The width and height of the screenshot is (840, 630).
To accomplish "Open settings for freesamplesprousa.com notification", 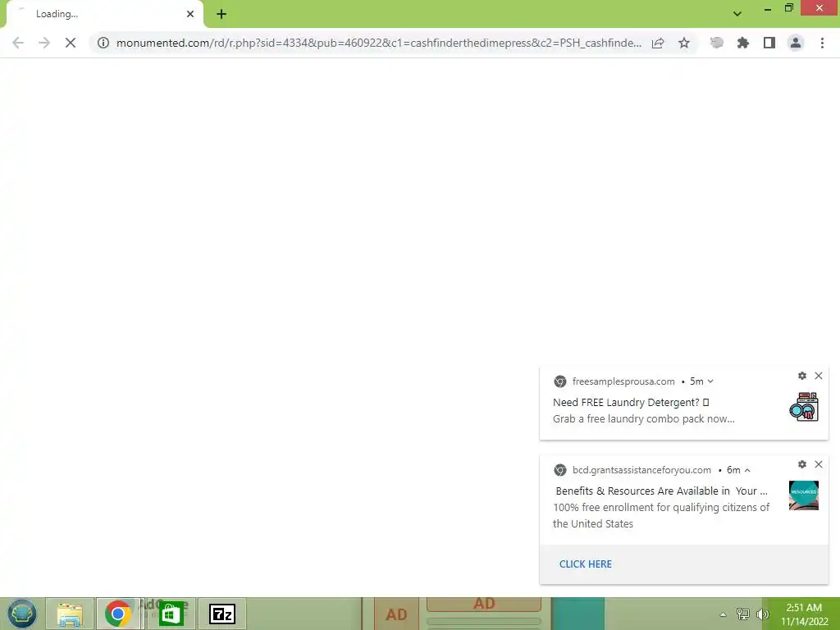I will point(802,376).
